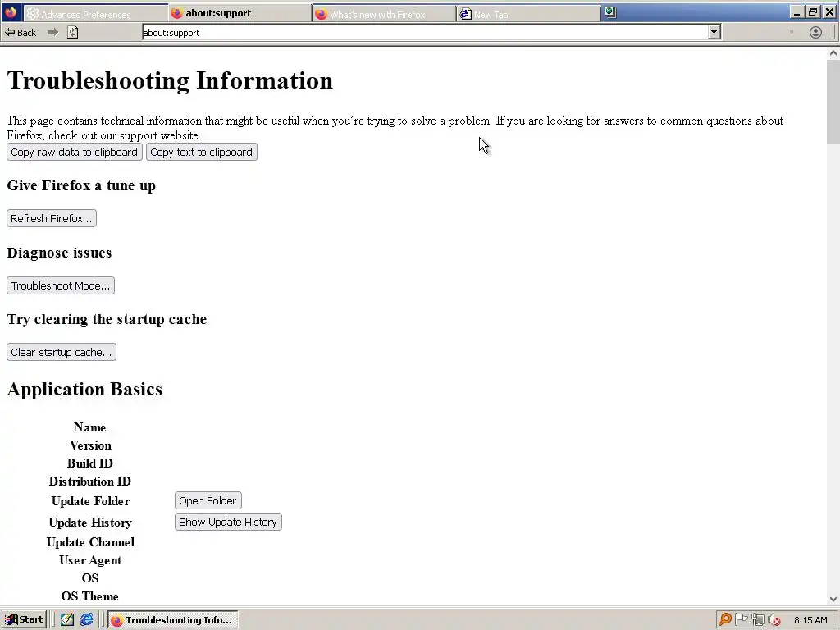Screen dimensions: 840x630
Task: Click the muted volume tray icon
Action: coord(774,620)
